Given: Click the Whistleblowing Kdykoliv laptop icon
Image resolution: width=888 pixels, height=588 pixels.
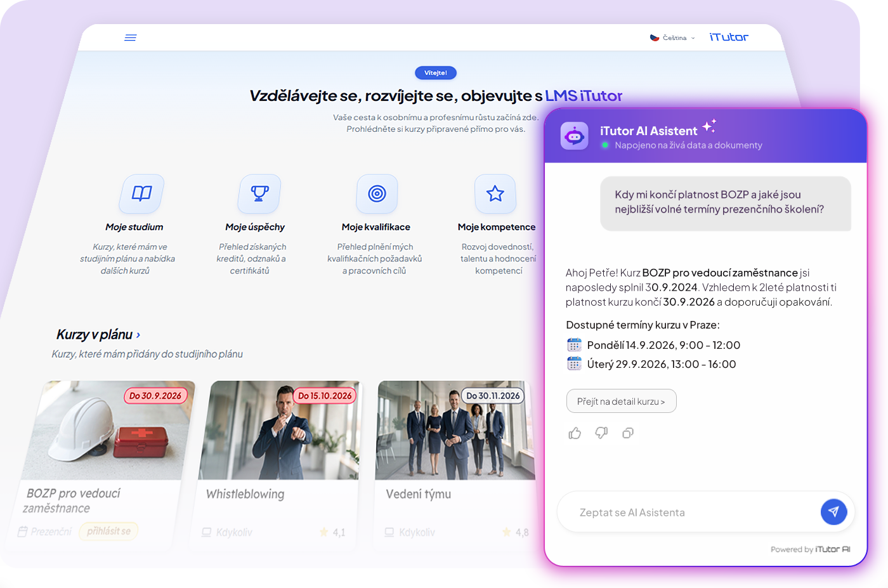Looking at the screenshot, I should [x=207, y=532].
